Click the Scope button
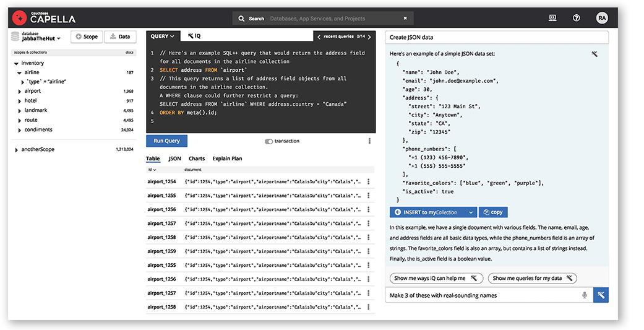 [87, 37]
